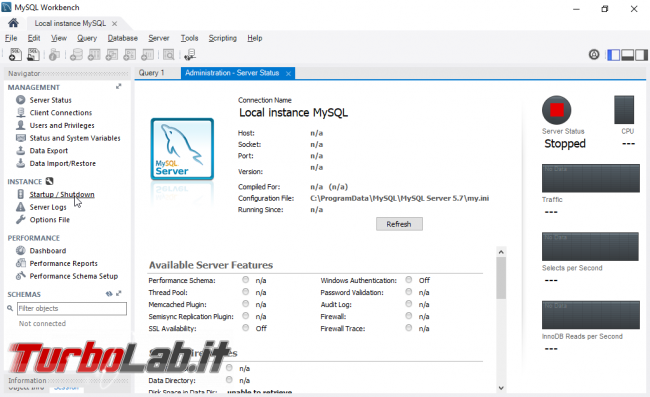Screen dimensions: 650x397
Task: Open Startup / Shutdown link
Action: 62,194
